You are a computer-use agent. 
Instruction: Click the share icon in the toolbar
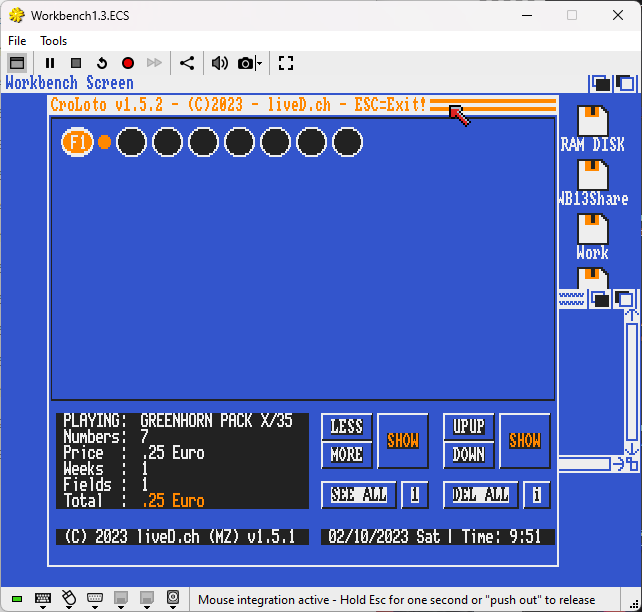coord(187,63)
